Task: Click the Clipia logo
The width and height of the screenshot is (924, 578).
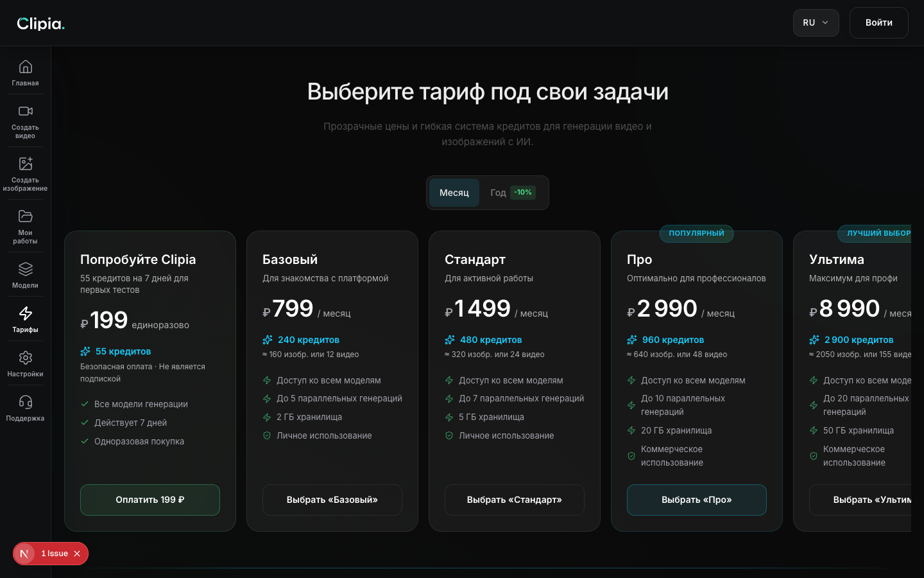Action: click(40, 24)
